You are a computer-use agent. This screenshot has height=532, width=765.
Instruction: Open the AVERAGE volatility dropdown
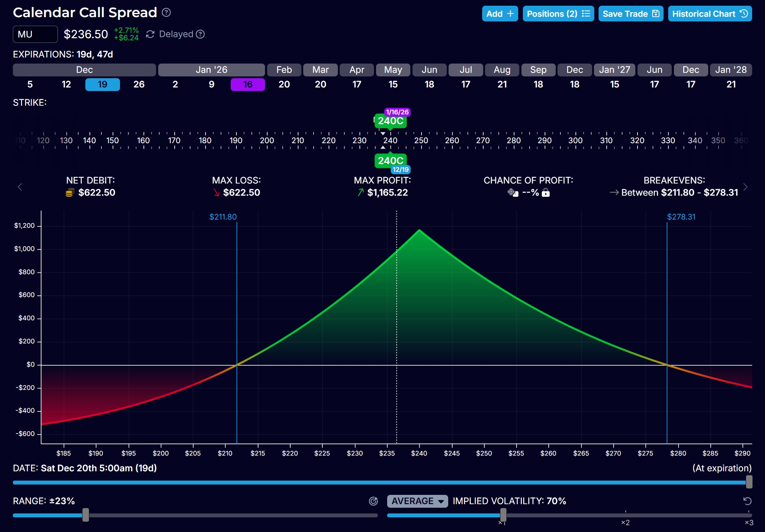point(417,501)
